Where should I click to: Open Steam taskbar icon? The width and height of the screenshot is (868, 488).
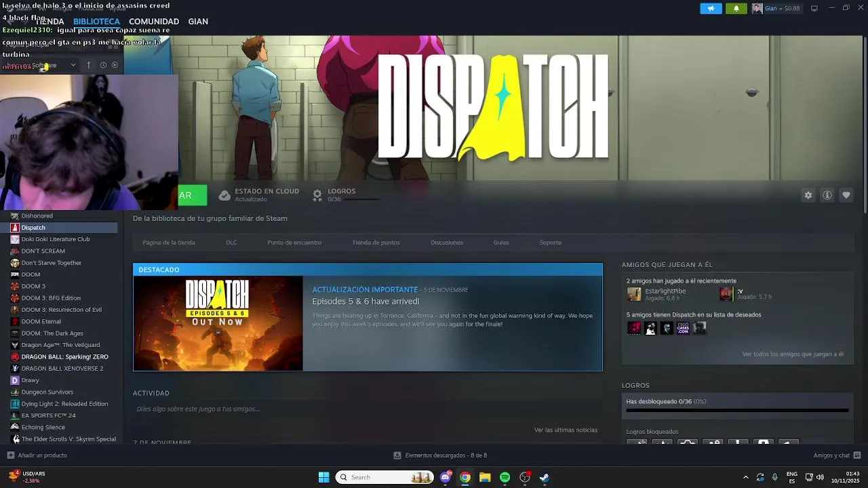544,477
